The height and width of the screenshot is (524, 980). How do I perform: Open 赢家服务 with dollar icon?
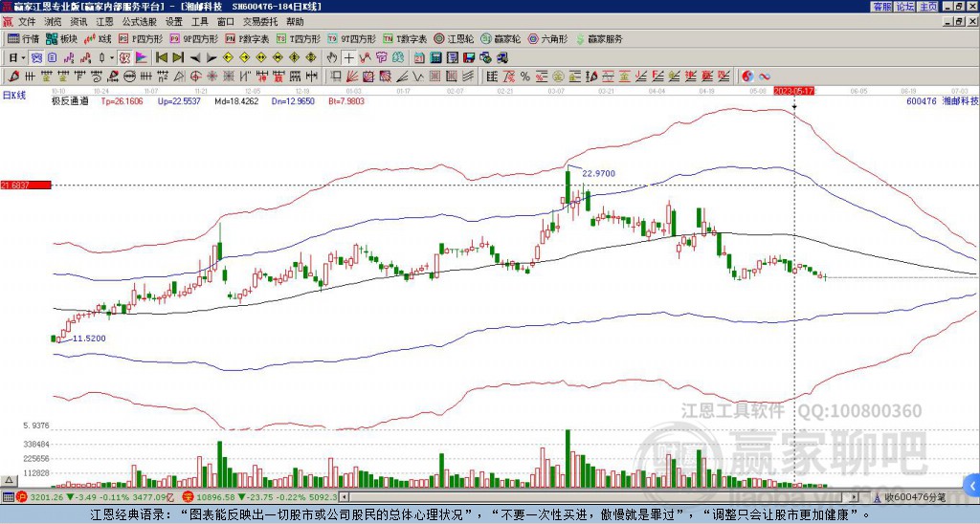click(599, 38)
